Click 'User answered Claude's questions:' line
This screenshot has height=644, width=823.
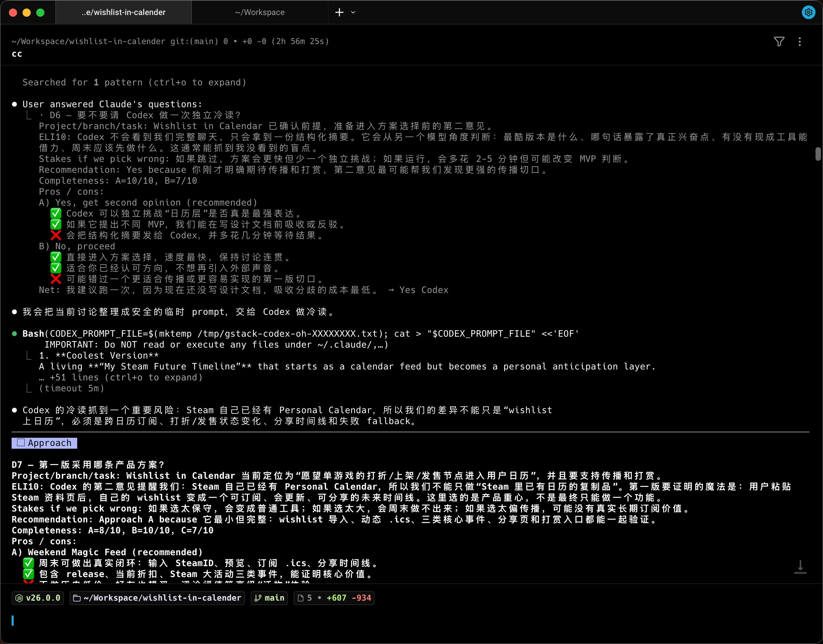click(112, 104)
